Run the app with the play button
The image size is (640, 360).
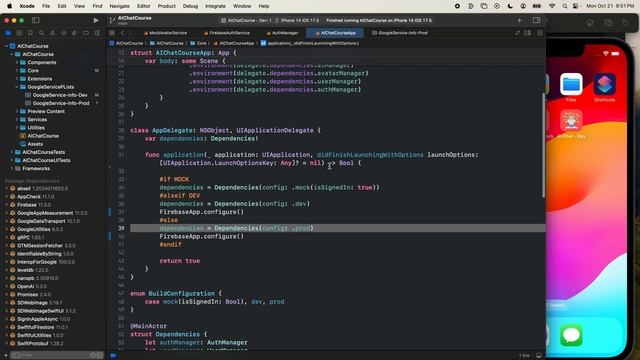click(96, 20)
